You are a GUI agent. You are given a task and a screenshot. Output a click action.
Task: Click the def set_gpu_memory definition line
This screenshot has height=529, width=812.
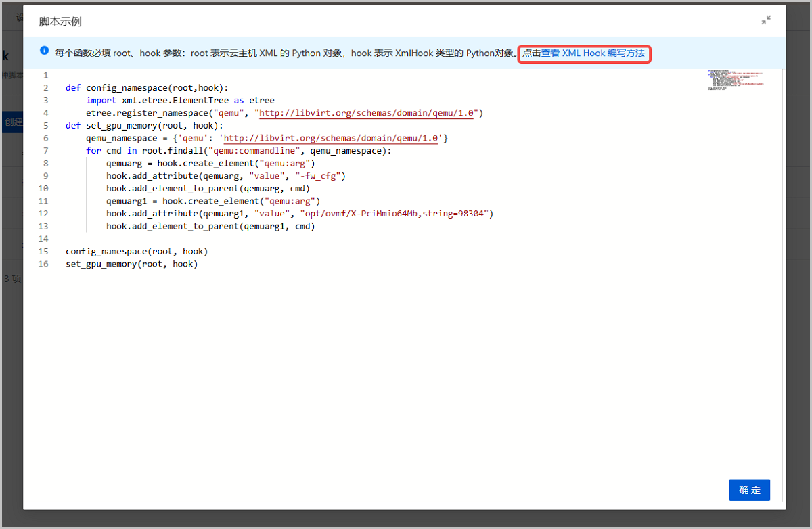tap(144, 125)
